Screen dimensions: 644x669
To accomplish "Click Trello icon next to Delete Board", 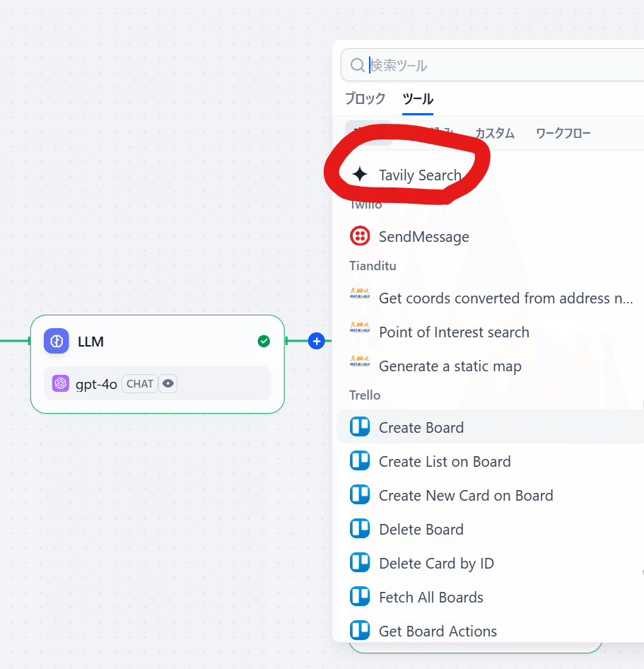I will point(360,529).
